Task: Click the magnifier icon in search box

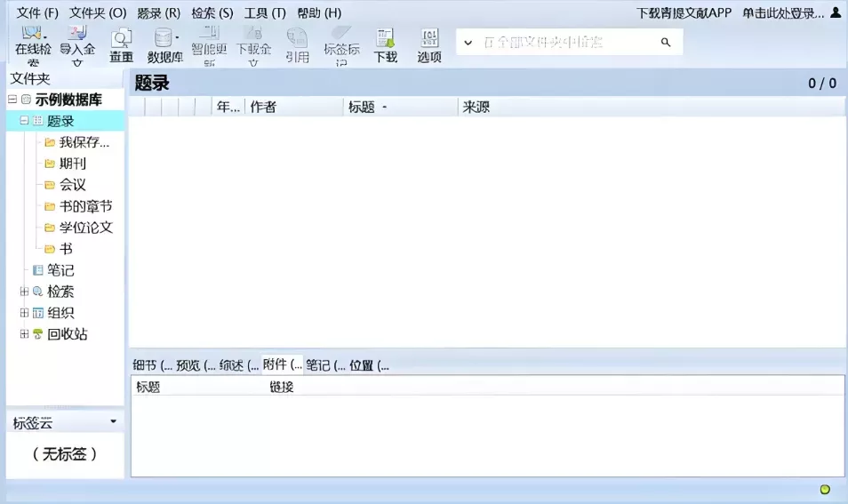Action: click(666, 43)
